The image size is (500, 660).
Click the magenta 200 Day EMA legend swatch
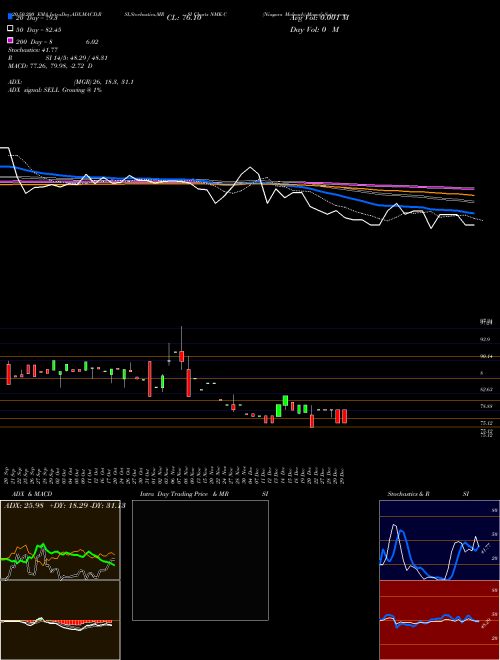pos(10,40)
